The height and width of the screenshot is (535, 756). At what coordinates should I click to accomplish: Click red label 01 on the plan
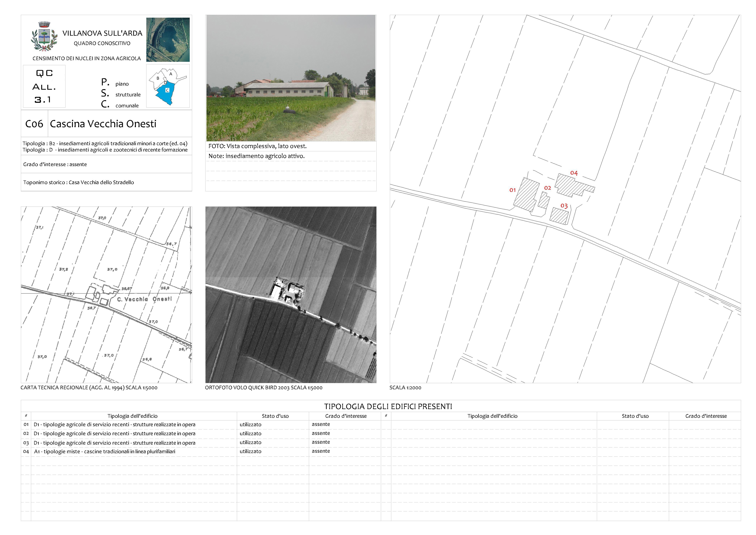coord(512,190)
